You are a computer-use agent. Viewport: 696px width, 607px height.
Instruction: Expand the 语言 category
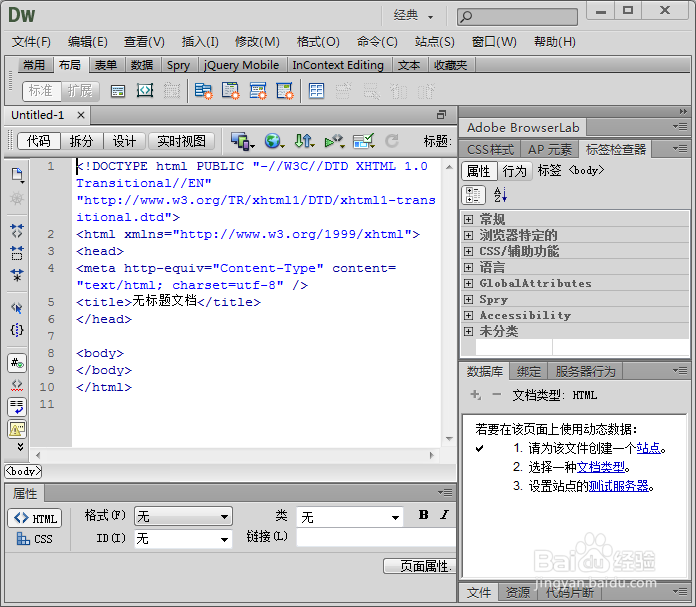[x=468, y=267]
